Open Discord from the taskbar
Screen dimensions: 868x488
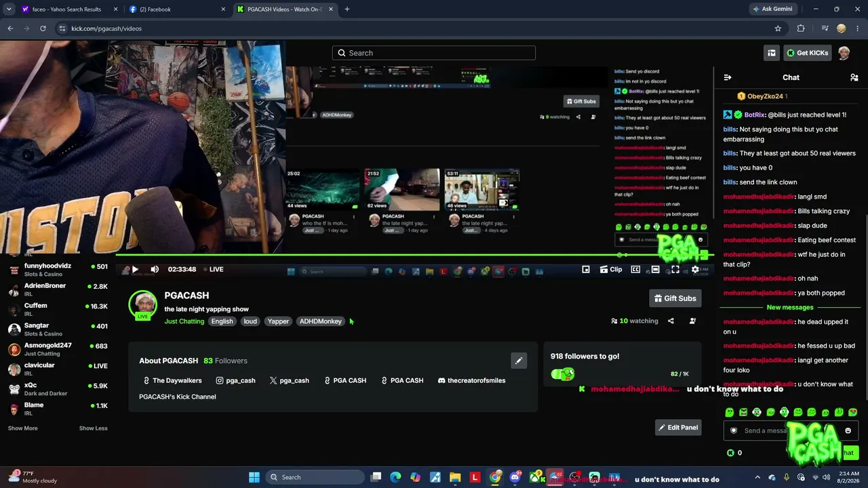pyautogui.click(x=515, y=477)
